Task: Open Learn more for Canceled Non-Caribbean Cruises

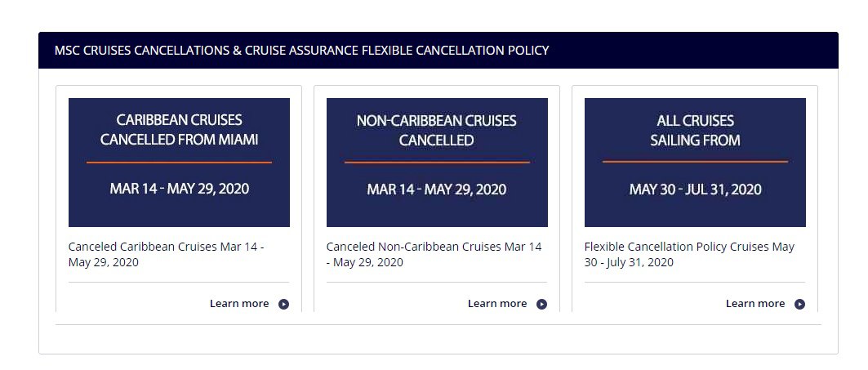Action: 497,304
